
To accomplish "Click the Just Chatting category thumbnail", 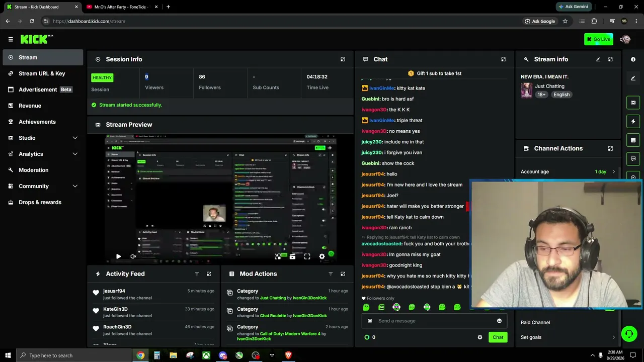I will (526, 90).
